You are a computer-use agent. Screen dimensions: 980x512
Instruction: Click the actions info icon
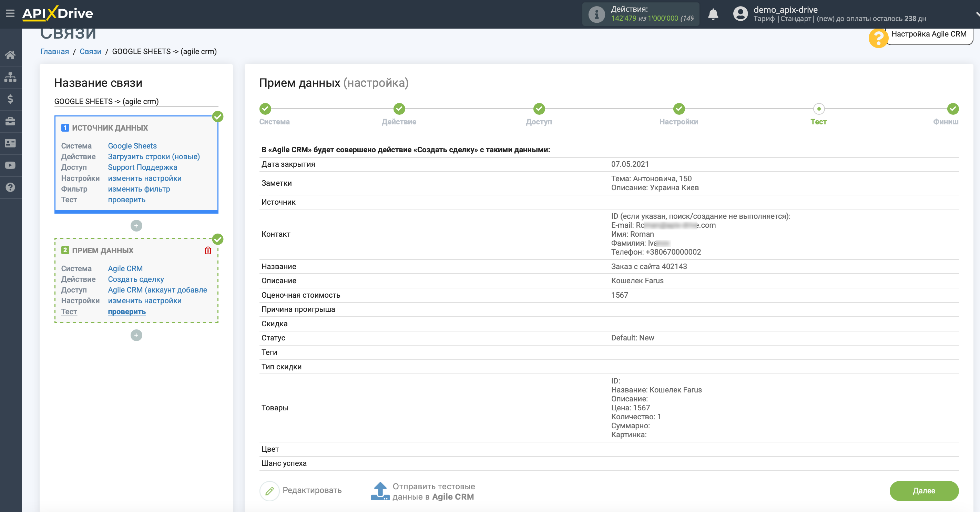click(596, 14)
